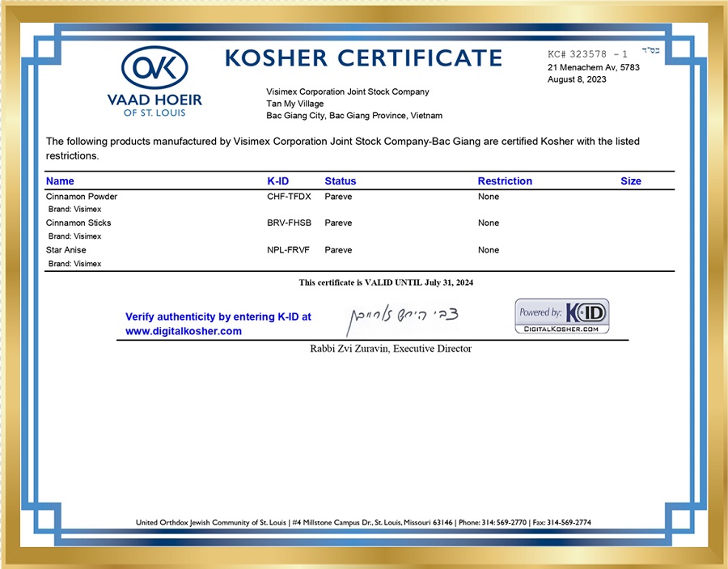Click the 'VALID UNTIL July 31, 2024' line
Image resolution: width=728 pixels, height=569 pixels.
pyautogui.click(x=386, y=282)
